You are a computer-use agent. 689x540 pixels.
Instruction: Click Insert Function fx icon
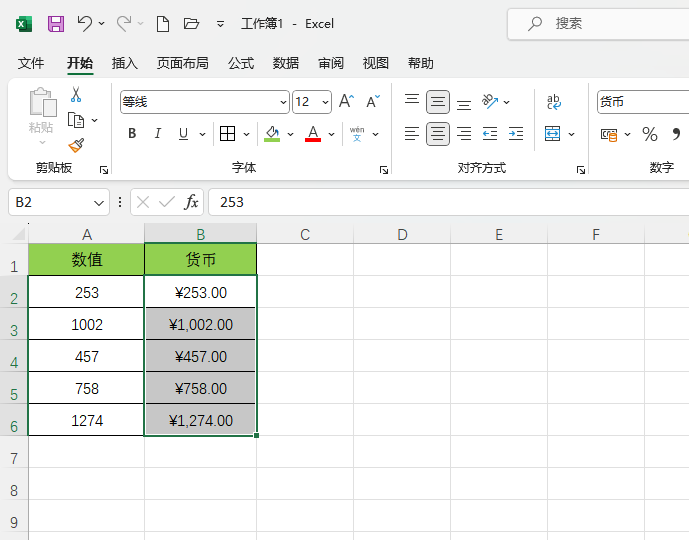[x=191, y=202]
